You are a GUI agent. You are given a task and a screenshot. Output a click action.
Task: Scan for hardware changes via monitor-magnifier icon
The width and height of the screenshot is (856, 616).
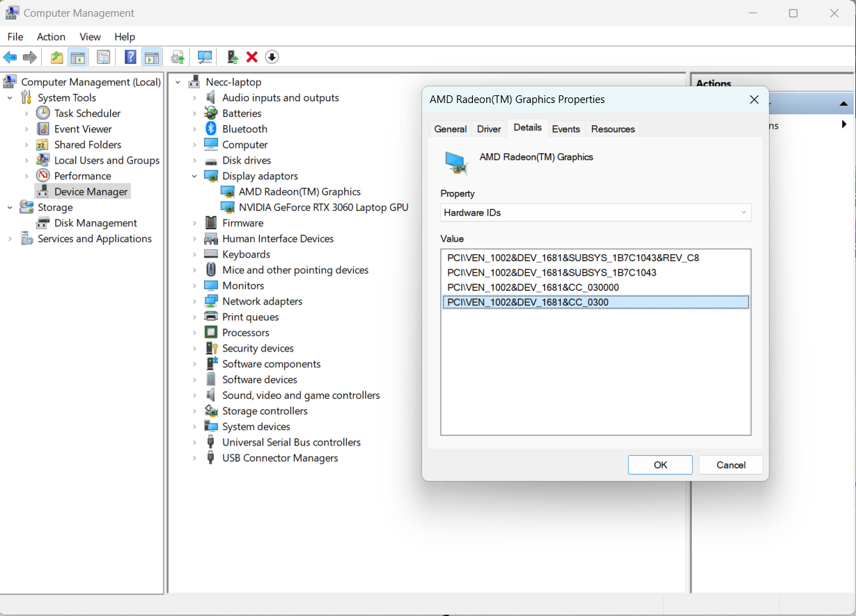click(205, 57)
